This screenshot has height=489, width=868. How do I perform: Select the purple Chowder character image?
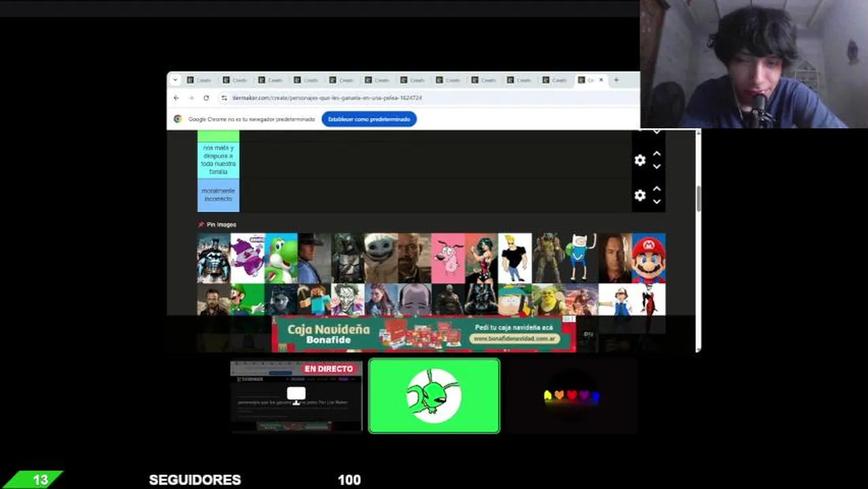pos(247,258)
